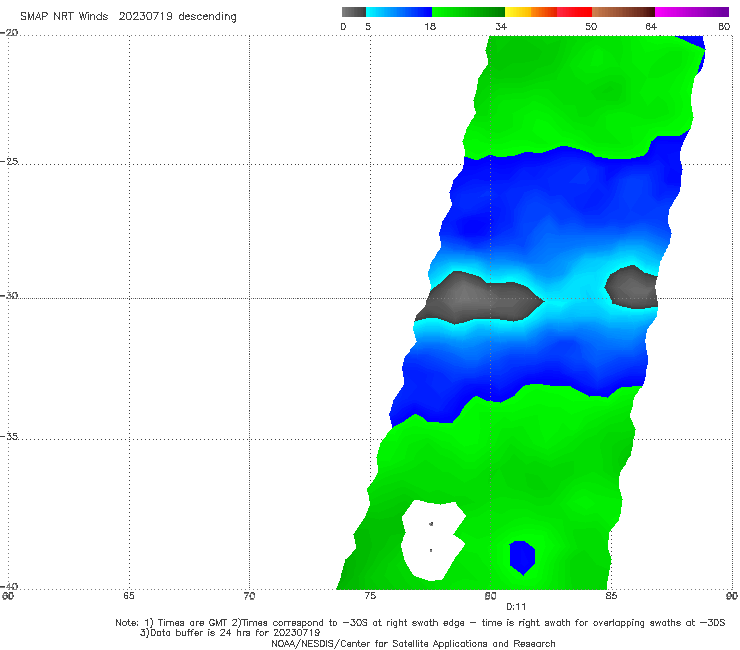Click the NOAA/NESDIS Center credit line

(x=413, y=643)
